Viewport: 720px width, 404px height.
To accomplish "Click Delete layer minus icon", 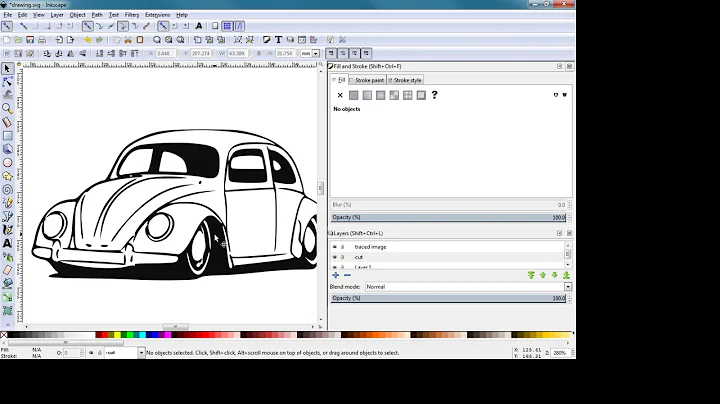I will tap(348, 275).
